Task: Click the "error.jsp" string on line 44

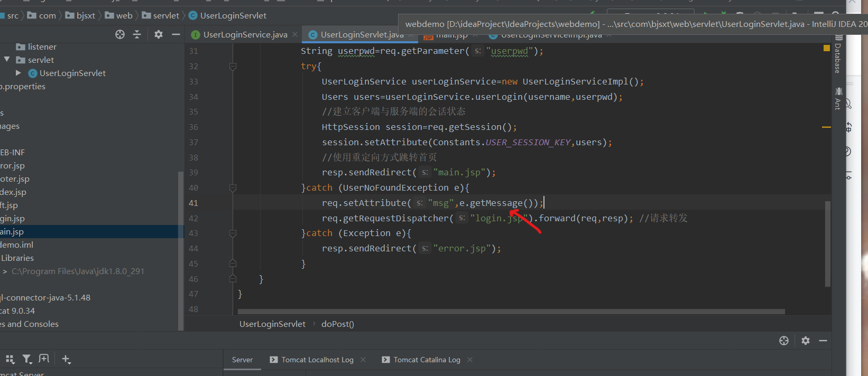Action: [x=462, y=249]
